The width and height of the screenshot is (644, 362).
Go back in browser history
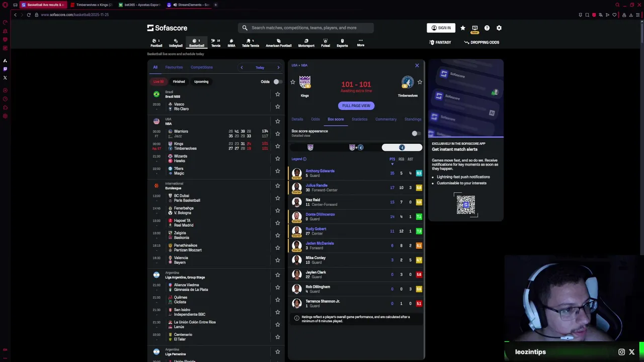pyautogui.click(x=15, y=15)
